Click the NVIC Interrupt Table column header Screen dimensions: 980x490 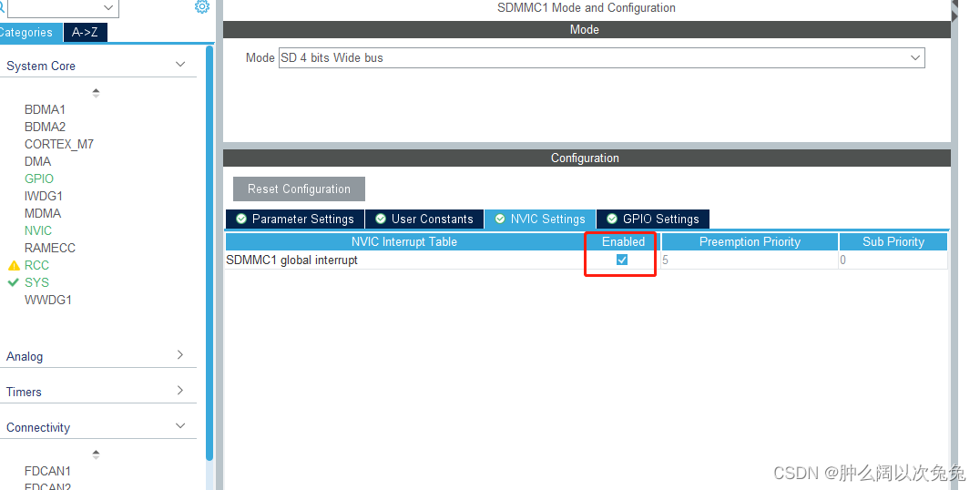(404, 242)
